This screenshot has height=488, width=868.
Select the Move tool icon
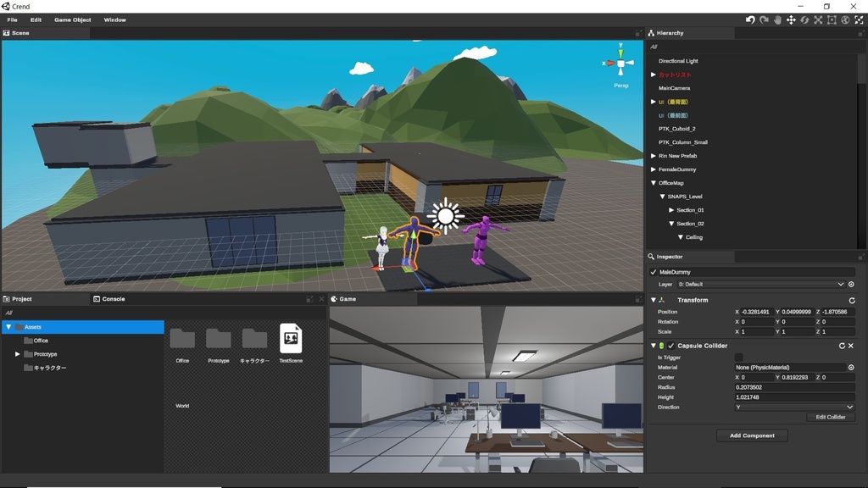[792, 19]
